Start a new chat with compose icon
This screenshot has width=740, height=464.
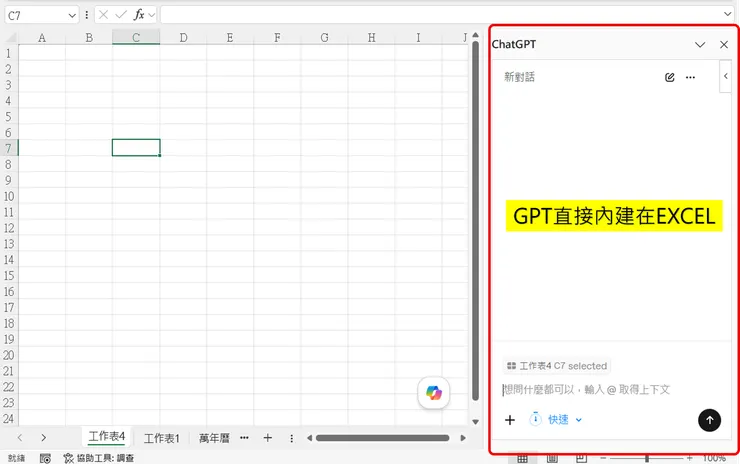click(670, 77)
